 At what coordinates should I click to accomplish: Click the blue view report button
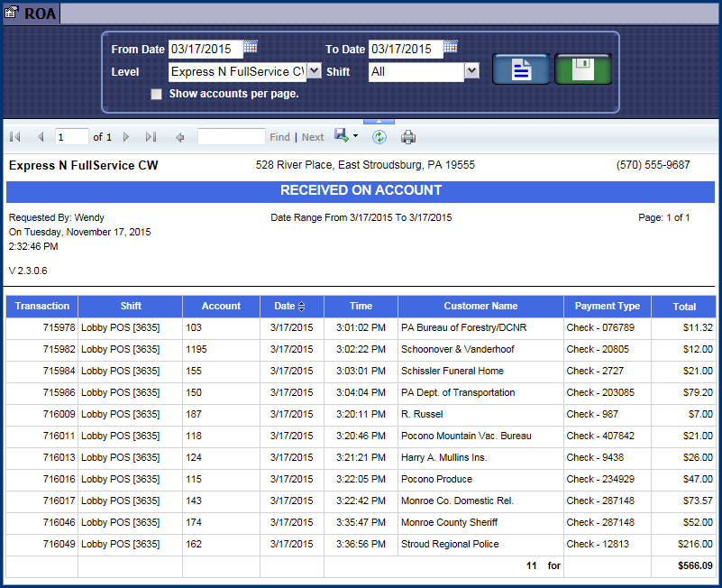(x=521, y=69)
